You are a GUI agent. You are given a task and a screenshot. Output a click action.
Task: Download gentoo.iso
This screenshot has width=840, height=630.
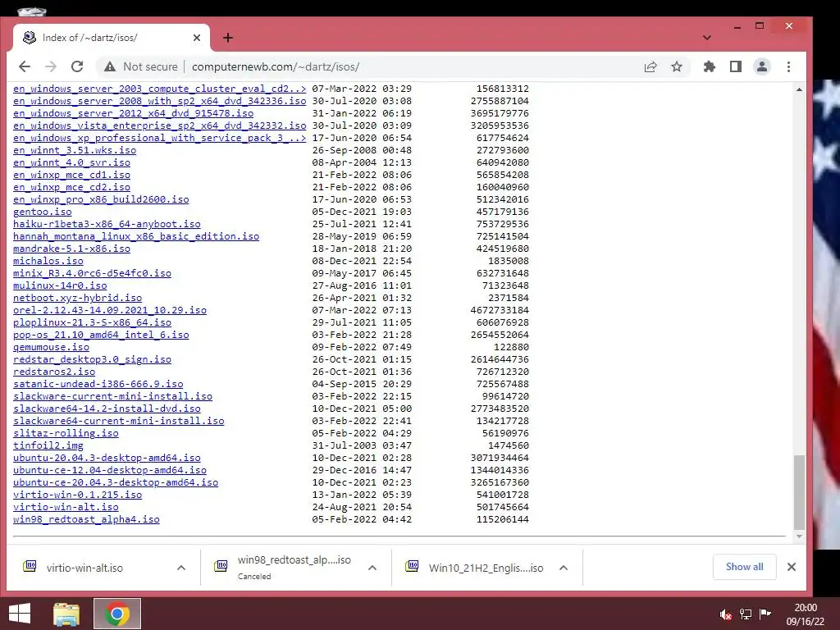43,212
